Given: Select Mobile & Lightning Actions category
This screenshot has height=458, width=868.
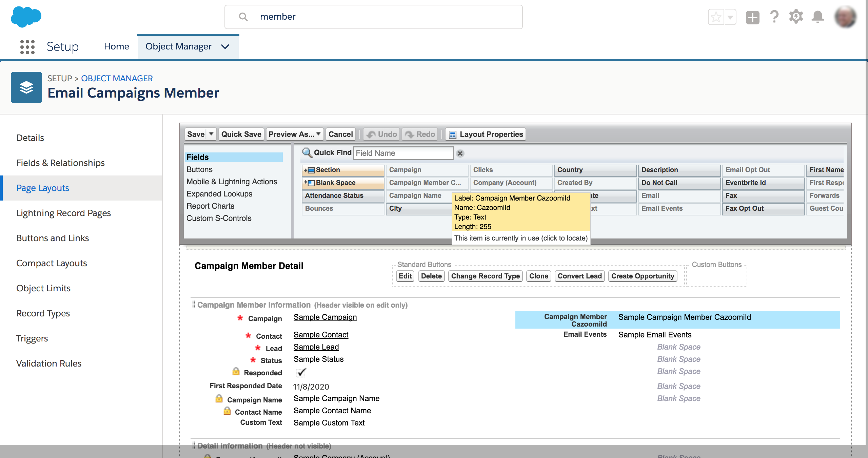Looking at the screenshot, I should [232, 182].
